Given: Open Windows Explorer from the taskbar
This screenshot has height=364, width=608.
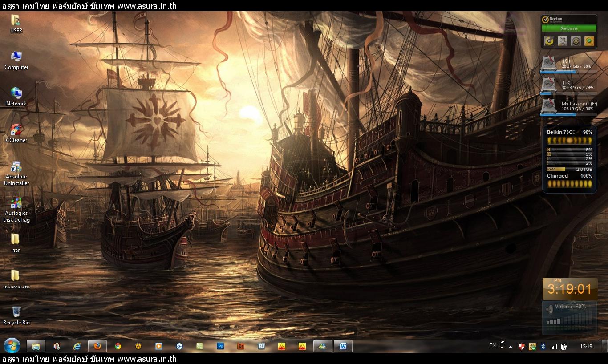Looking at the screenshot, I should click(x=36, y=346).
